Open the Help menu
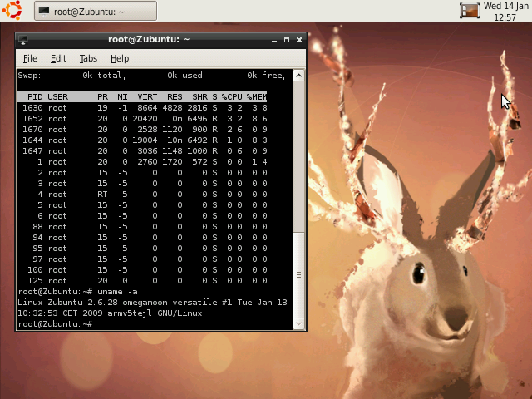Image resolution: width=532 pixels, height=399 pixels. pos(120,59)
